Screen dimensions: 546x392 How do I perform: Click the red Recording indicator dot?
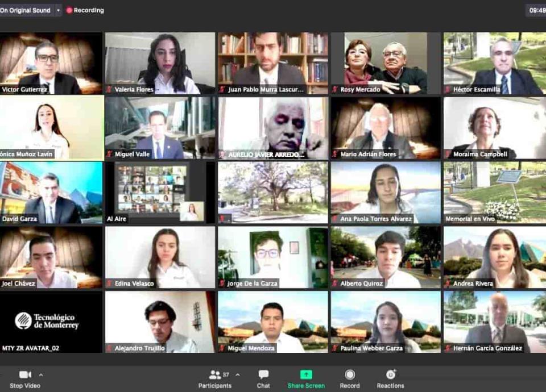69,10
